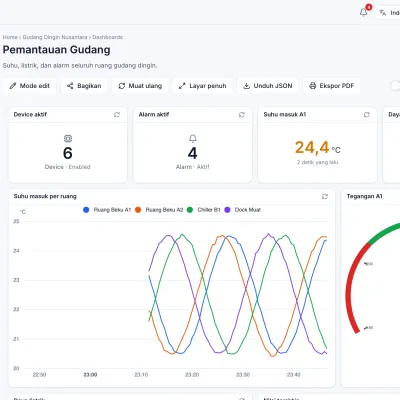Refresh Suhu masuk per ruang chart
Image resolution: width=400 pixels, height=400 pixels.
pos(325,196)
